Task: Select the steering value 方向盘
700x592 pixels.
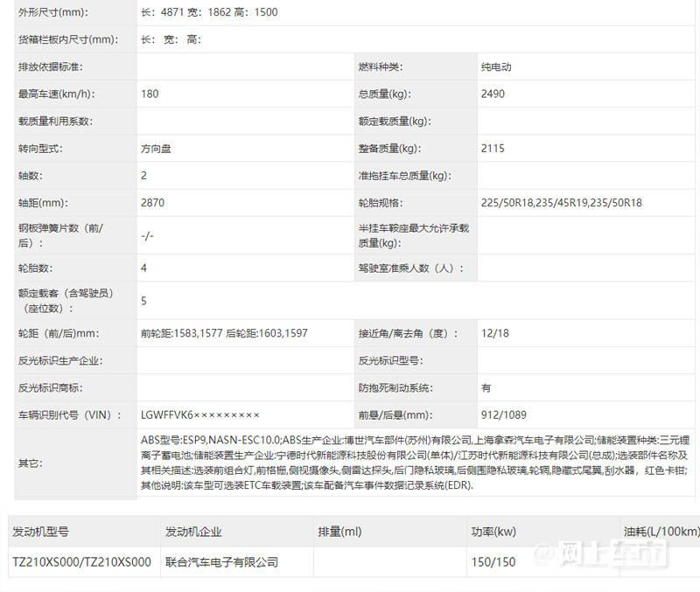Action: click(x=156, y=148)
